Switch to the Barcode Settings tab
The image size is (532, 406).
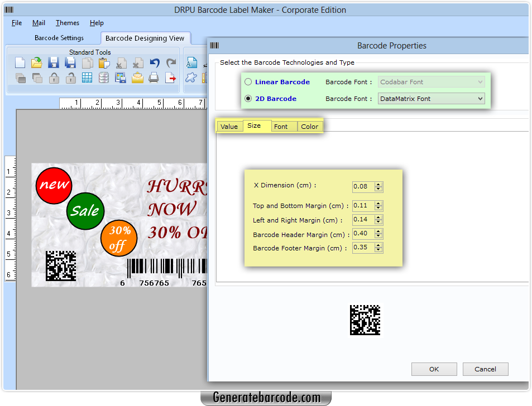coord(59,38)
